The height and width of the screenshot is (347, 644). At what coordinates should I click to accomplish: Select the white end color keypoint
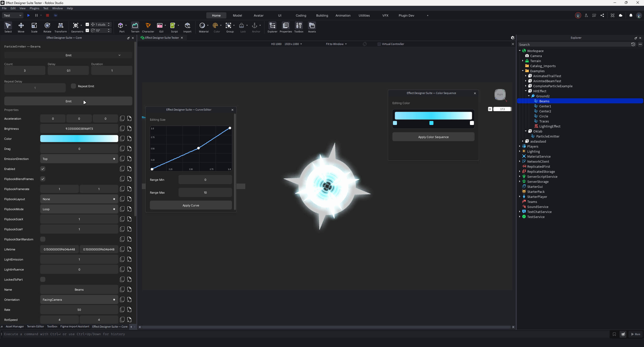472,123
